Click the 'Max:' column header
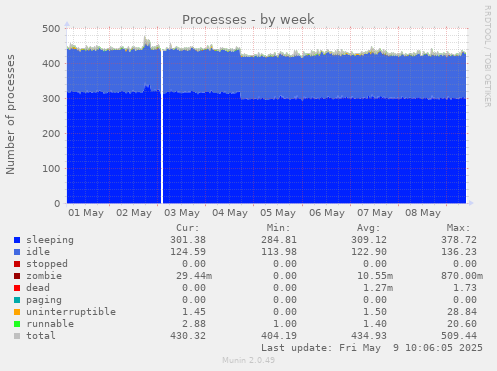The image size is (497, 371). pyautogui.click(x=458, y=228)
